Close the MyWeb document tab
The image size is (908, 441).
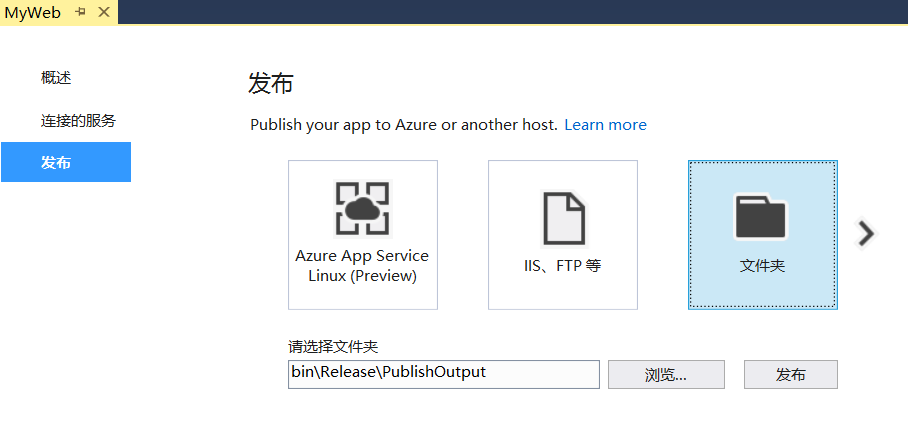[x=104, y=12]
